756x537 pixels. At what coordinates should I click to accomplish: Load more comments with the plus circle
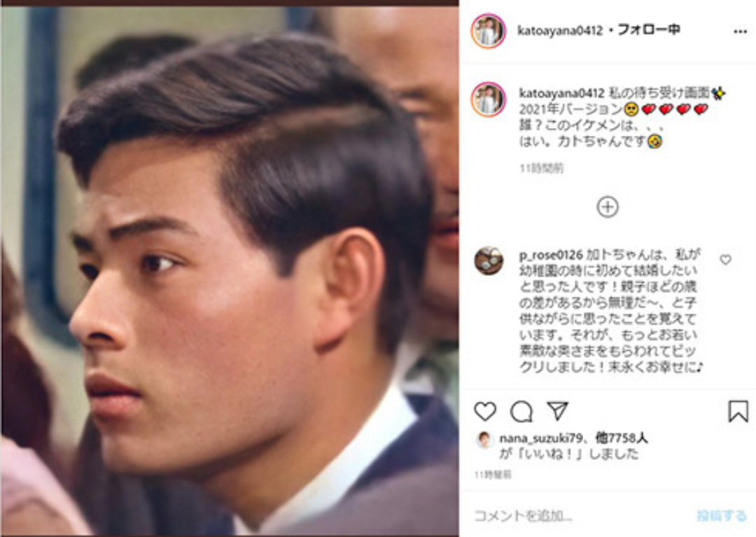pyautogui.click(x=608, y=207)
